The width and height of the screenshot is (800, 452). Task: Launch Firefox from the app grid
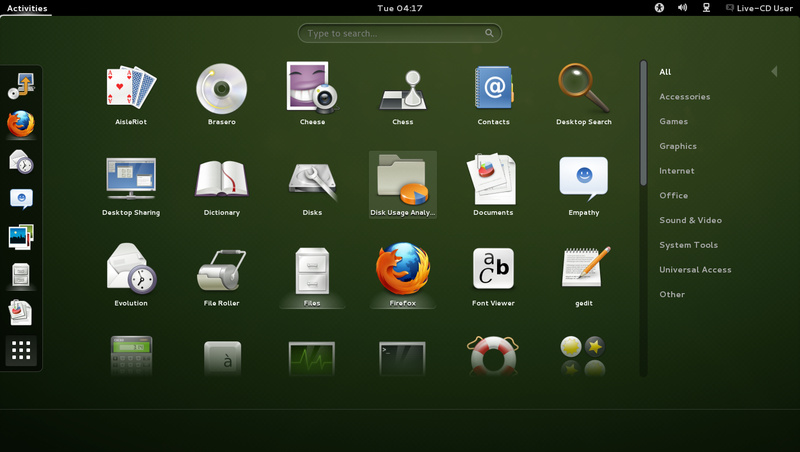[403, 276]
